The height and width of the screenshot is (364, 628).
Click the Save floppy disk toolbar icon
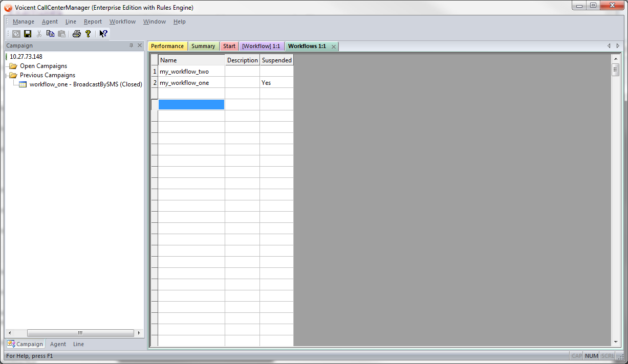[28, 34]
